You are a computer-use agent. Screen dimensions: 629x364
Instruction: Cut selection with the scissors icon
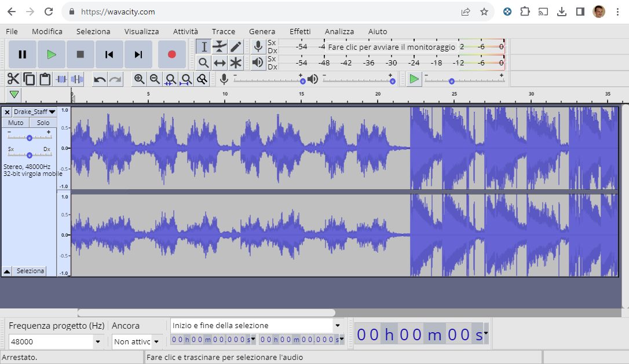[13, 79]
